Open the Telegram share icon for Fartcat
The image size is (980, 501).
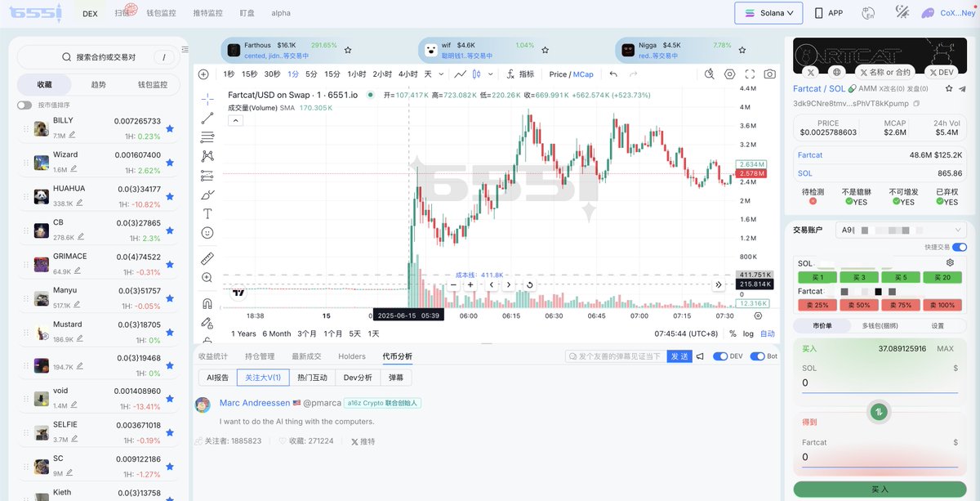[962, 88]
